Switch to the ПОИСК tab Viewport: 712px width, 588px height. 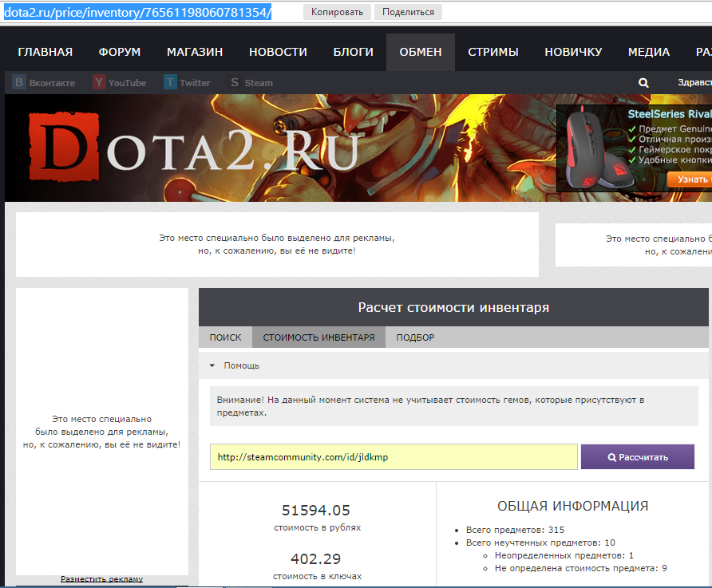(226, 337)
